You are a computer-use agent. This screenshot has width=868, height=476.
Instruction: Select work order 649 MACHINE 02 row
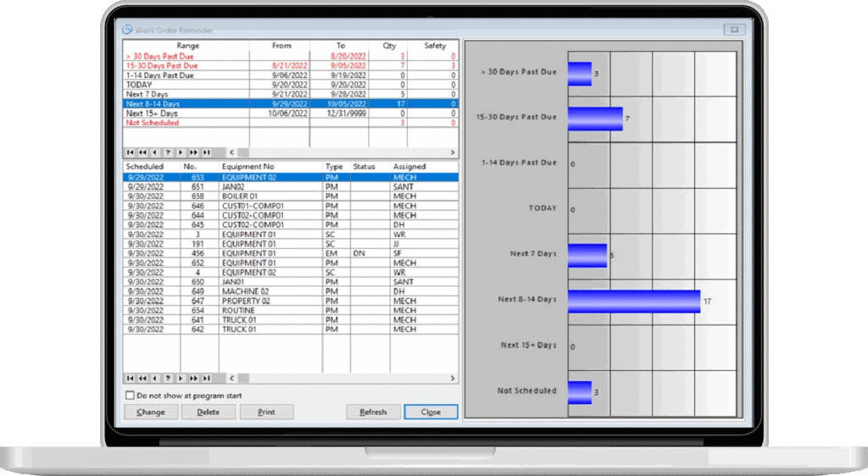tap(291, 291)
